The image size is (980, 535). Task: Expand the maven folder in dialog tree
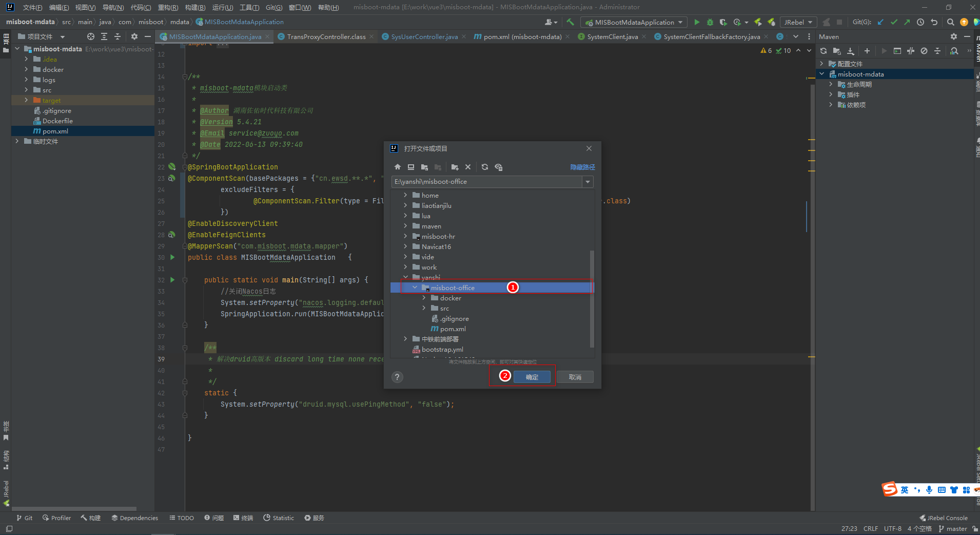[x=405, y=226]
